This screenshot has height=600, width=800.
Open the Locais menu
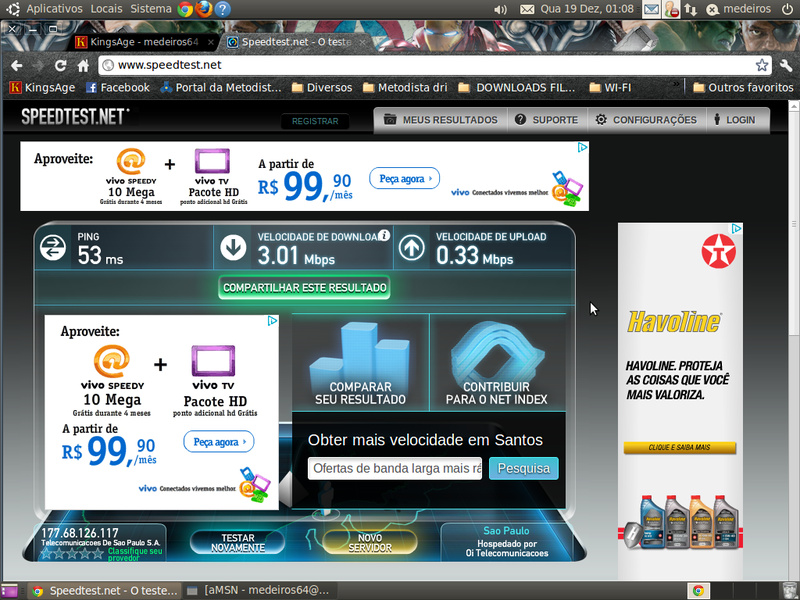point(106,9)
